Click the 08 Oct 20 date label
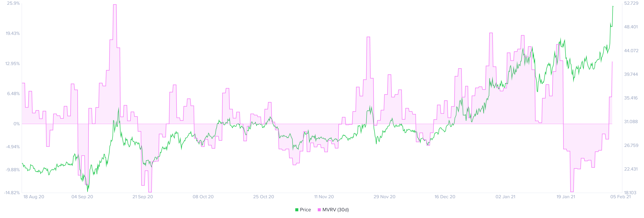This screenshot has width=644, height=218. pyautogui.click(x=203, y=197)
